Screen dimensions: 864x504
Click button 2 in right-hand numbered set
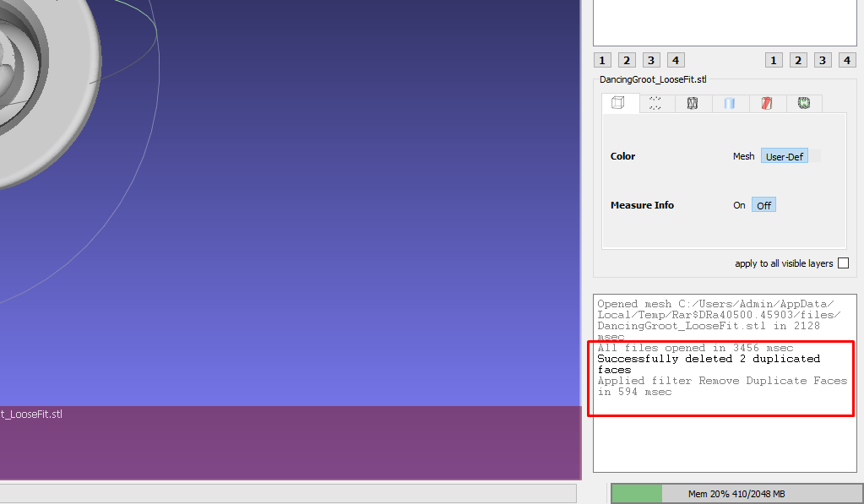(798, 60)
